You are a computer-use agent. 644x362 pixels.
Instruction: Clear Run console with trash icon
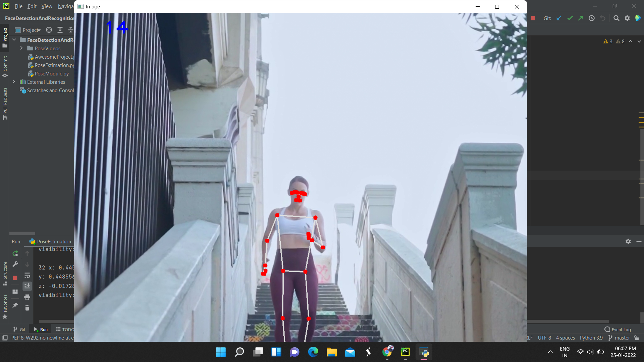click(x=27, y=308)
